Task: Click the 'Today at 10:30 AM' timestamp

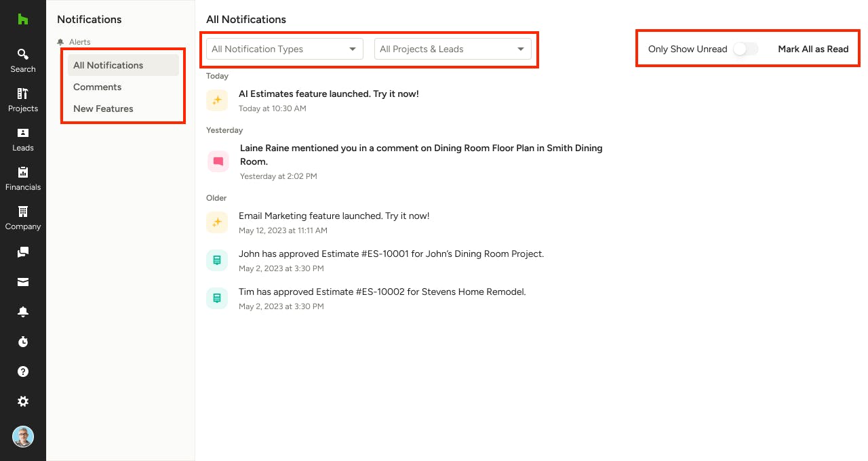Action: [x=273, y=108]
